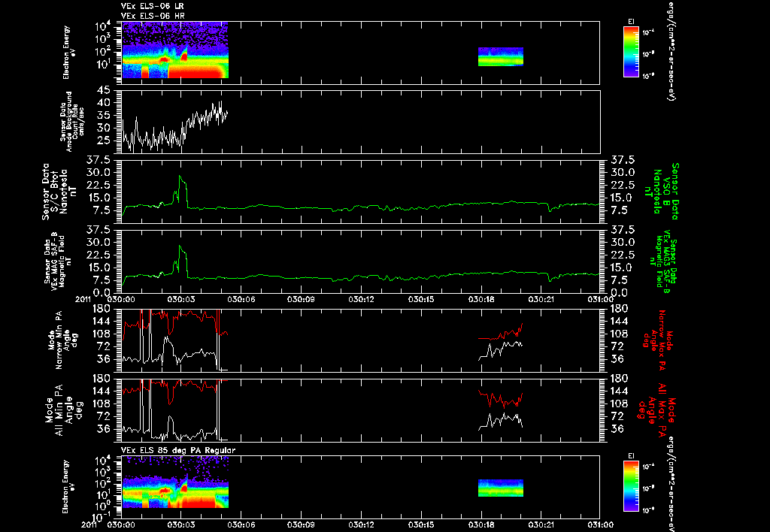Viewport: 770px width, 532px height.
Task: Click the '45' tick on count rate axis
Action: (103, 90)
